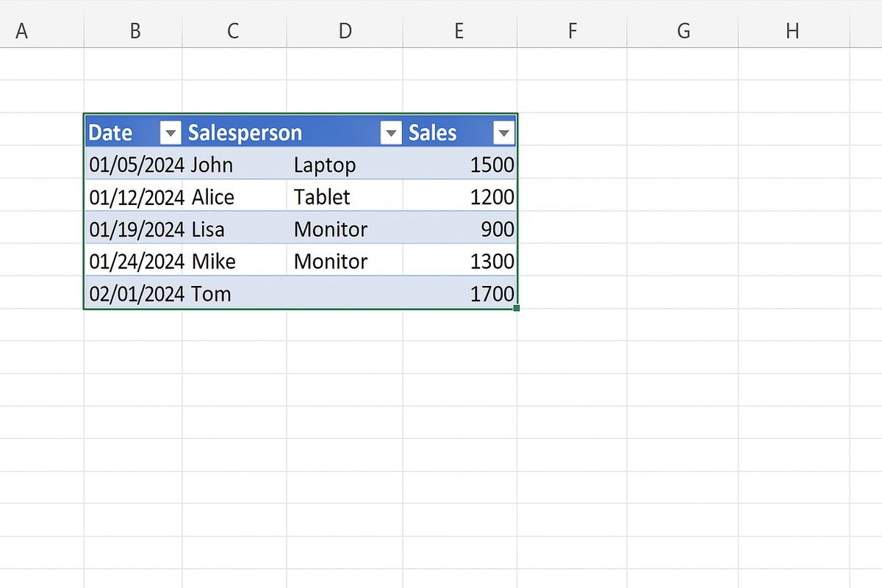Select the cell with date 01/12/2024
Screen dimensions: 882x588
[134, 196]
